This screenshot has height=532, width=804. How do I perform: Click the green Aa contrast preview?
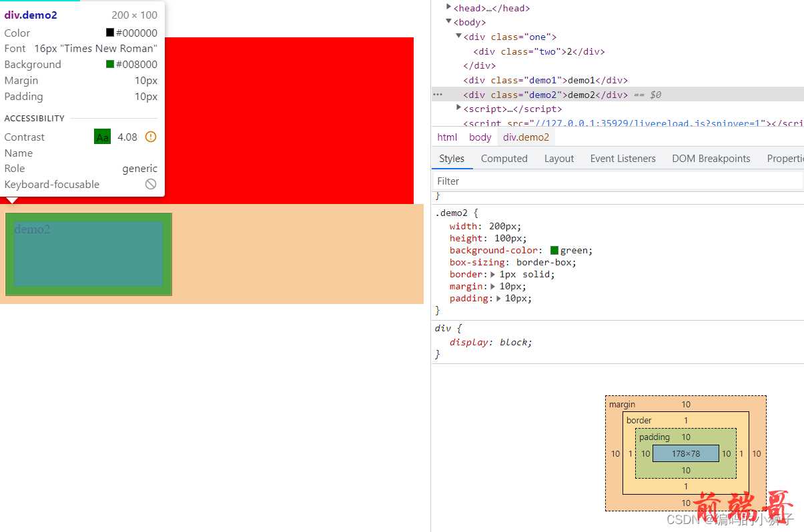pos(102,137)
